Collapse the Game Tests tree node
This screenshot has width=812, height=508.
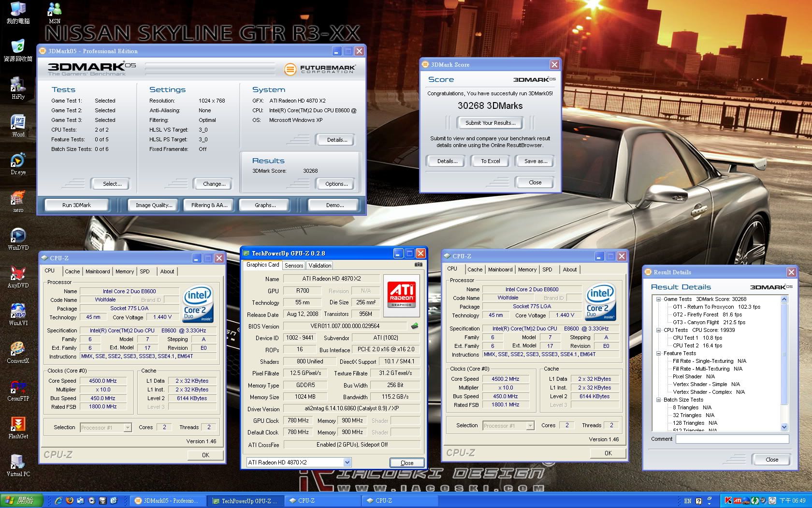coord(658,299)
